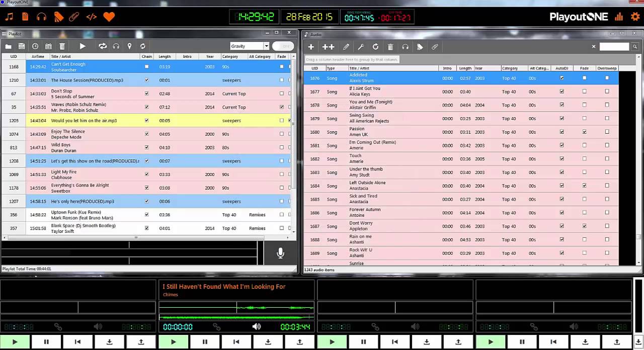Click the pencil edit icon in Audio toolbar

[346, 47]
